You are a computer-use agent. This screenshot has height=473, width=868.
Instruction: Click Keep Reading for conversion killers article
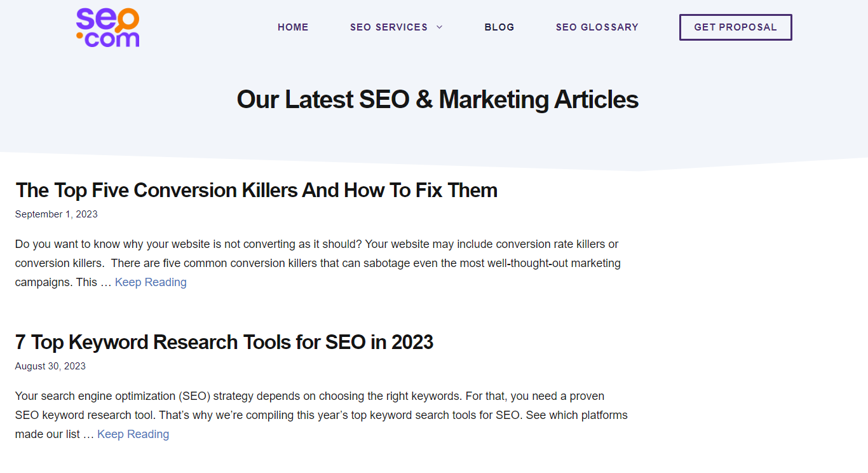151,282
